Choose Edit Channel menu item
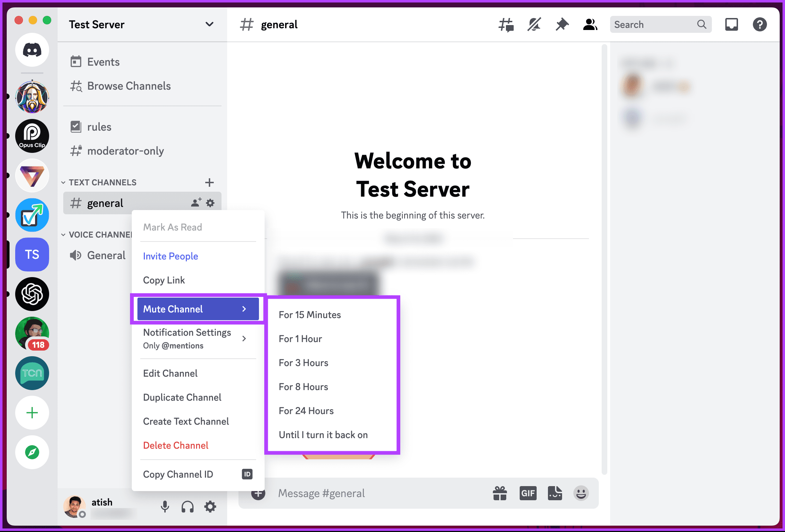This screenshot has width=785, height=532. tap(198, 373)
